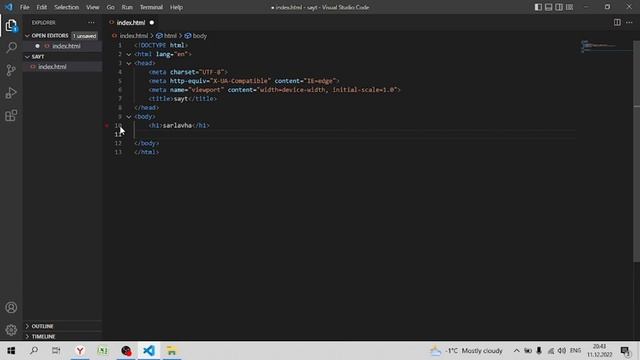The image size is (640, 360).
Task: Switch to VS Code taskbar icon
Action: [149, 351]
